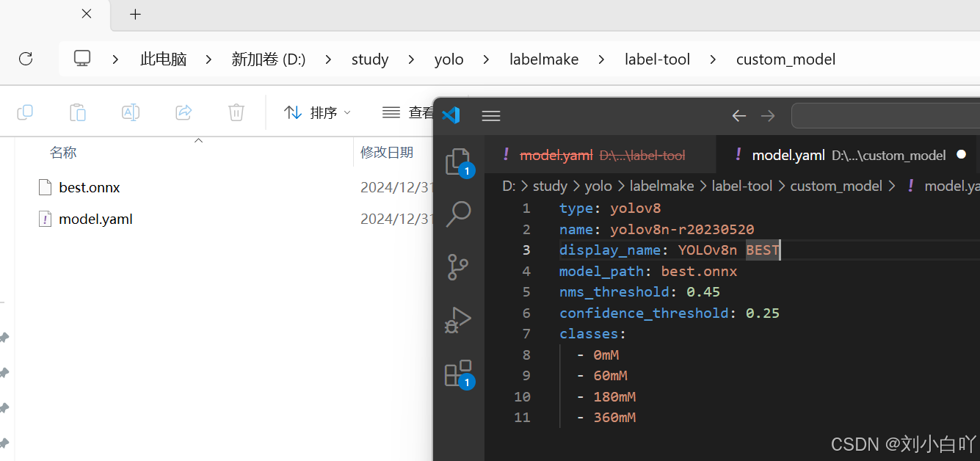Select the model.yaml custom_model editor tab
The height and width of the screenshot is (461, 980).
847,155
